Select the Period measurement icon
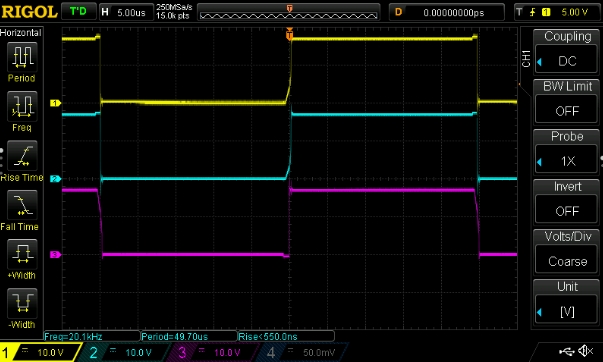The height and width of the screenshot is (362, 603). (22, 57)
